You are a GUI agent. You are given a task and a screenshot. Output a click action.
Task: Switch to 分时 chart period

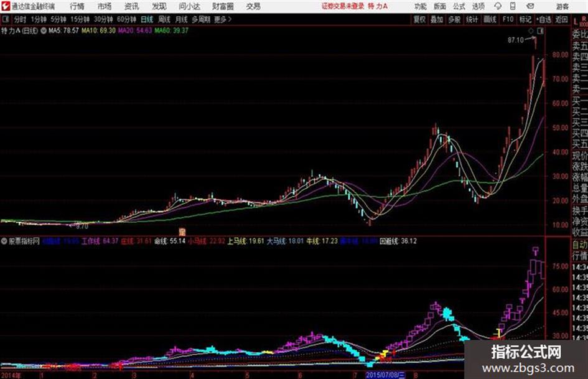tap(21, 19)
